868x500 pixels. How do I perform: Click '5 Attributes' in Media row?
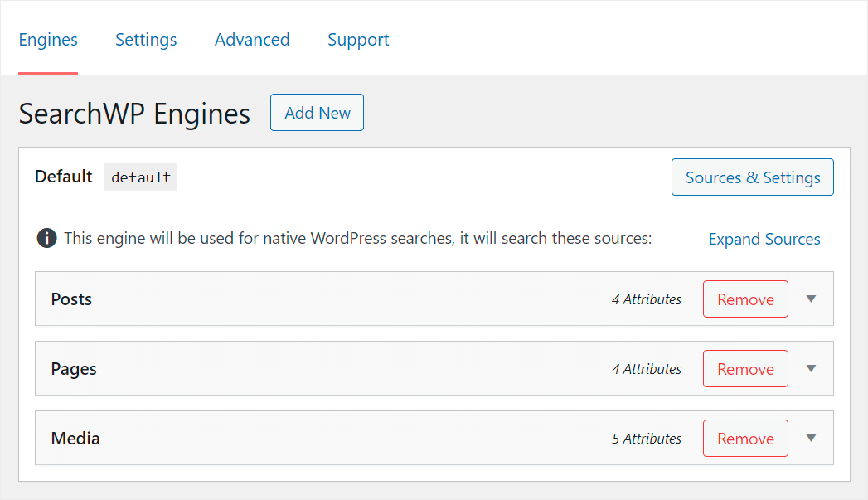(647, 439)
